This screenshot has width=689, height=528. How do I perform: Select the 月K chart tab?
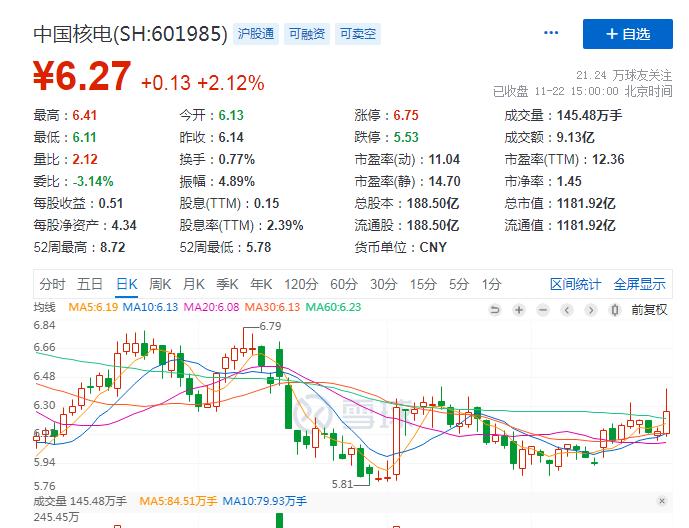[x=194, y=284]
